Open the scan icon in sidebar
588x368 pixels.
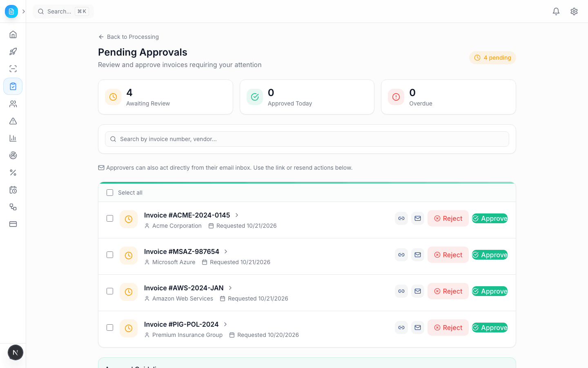point(13,69)
